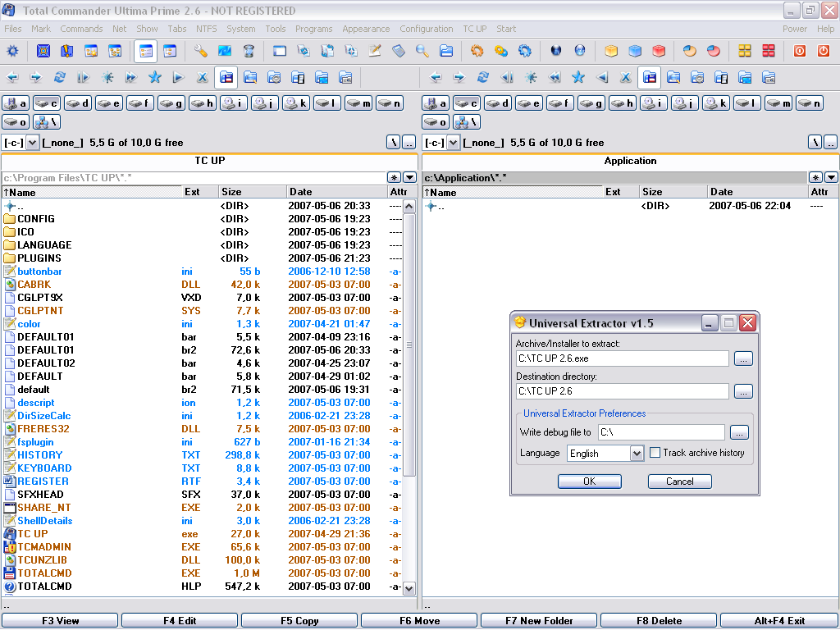
Task: Open the right panel path history dropdown arrow
Action: click(832, 177)
